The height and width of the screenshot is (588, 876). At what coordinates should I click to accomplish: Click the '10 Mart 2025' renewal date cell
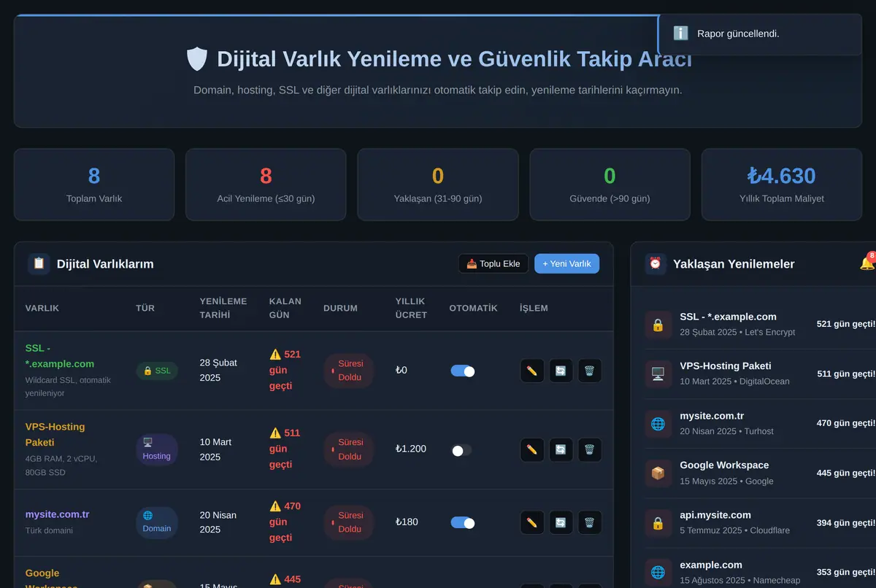[216, 449]
